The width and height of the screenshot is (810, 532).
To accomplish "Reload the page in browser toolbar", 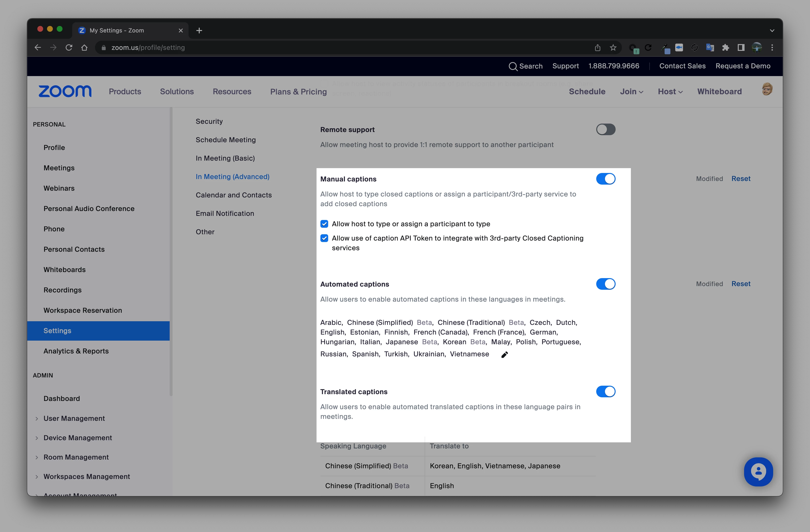I will tap(69, 48).
